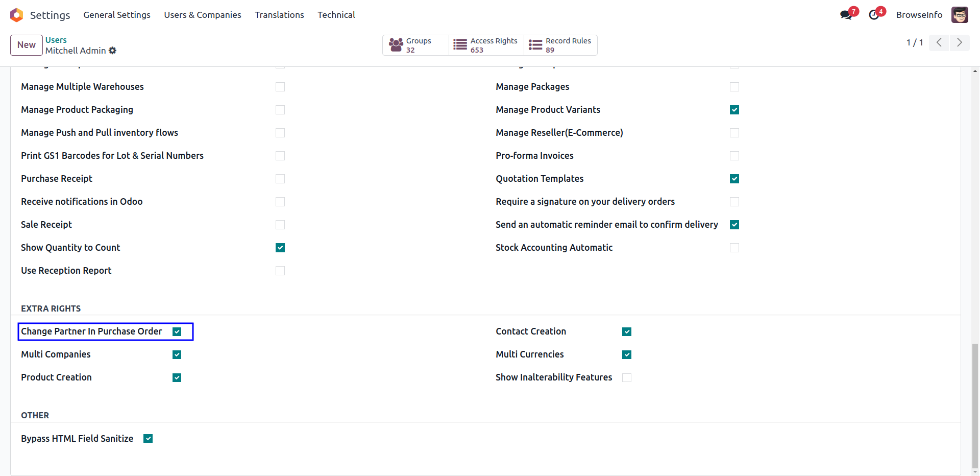The width and height of the screenshot is (980, 476).
Task: Follow the Users breadcrumb link
Action: [56, 40]
